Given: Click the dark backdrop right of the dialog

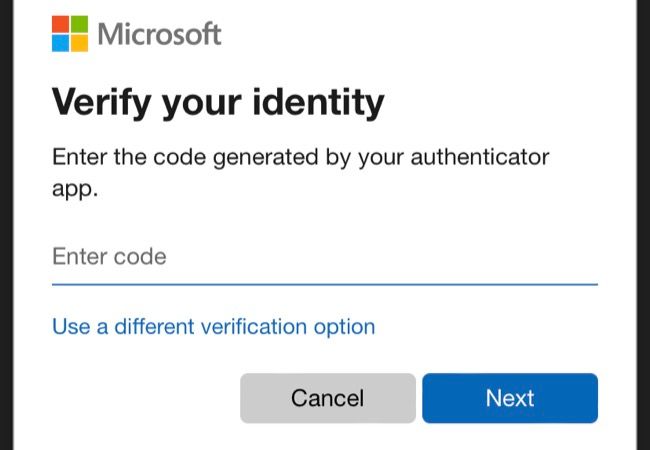Looking at the screenshot, I should click(x=643, y=225).
